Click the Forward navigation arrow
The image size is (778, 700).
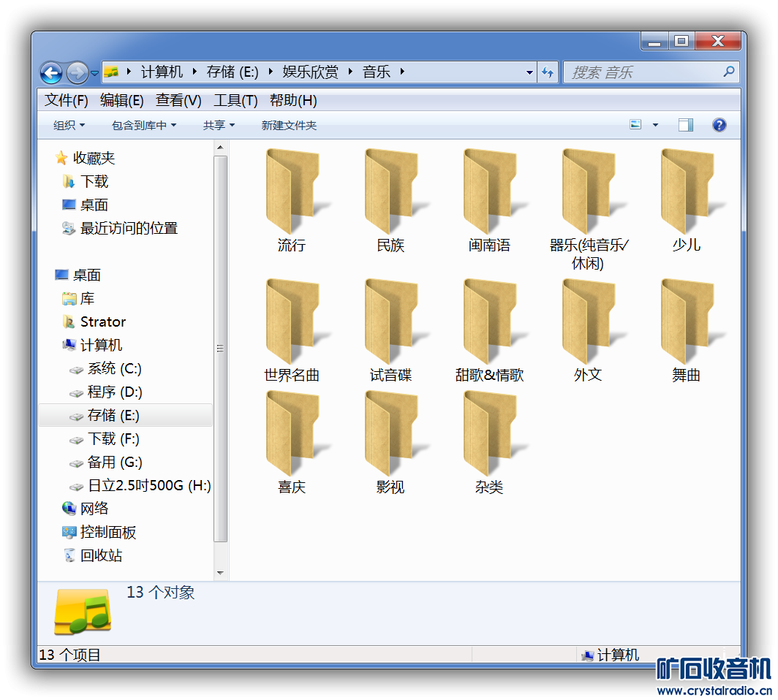(x=77, y=73)
